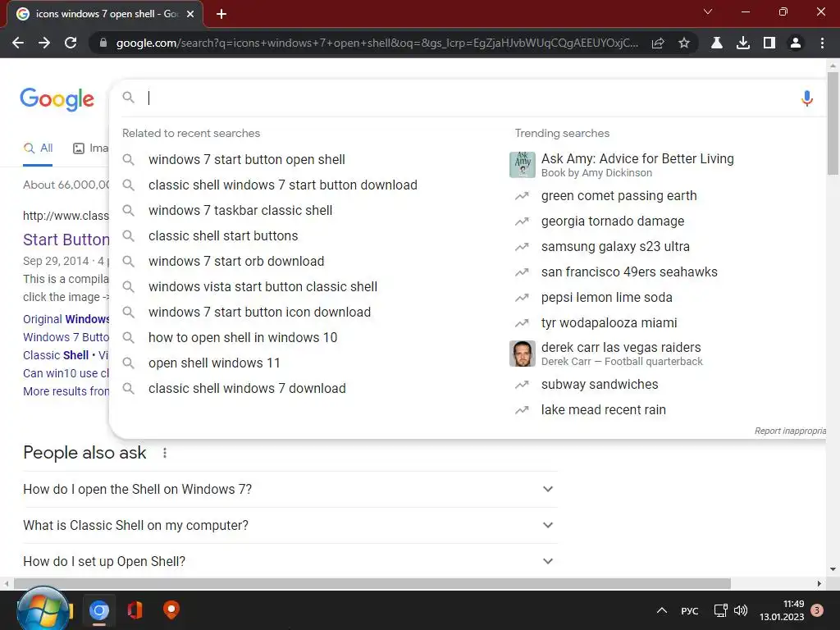840x630 pixels.
Task: Open trending search 'georgia tornado damage'
Action: (612, 221)
